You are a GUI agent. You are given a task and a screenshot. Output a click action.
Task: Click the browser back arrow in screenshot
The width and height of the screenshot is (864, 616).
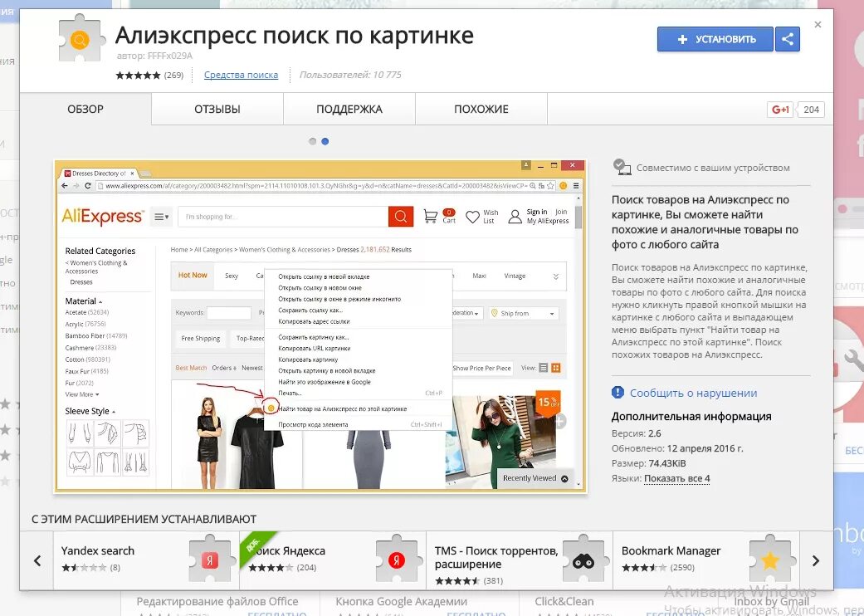tap(65, 186)
